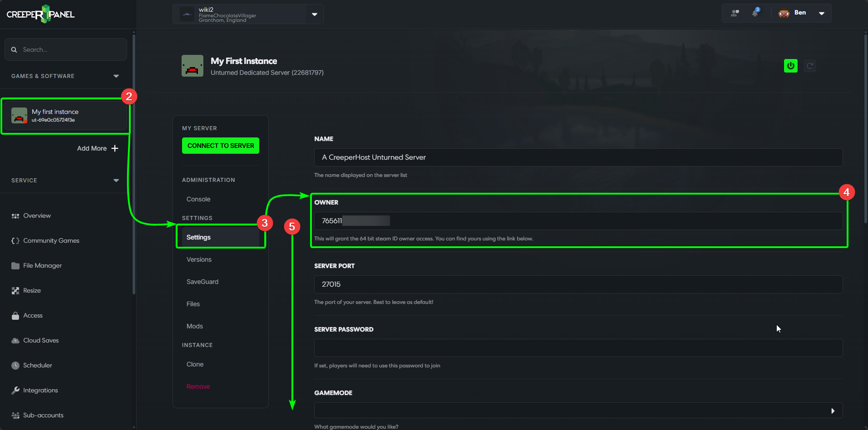
Task: Open the Overview grid icon
Action: (x=15, y=215)
